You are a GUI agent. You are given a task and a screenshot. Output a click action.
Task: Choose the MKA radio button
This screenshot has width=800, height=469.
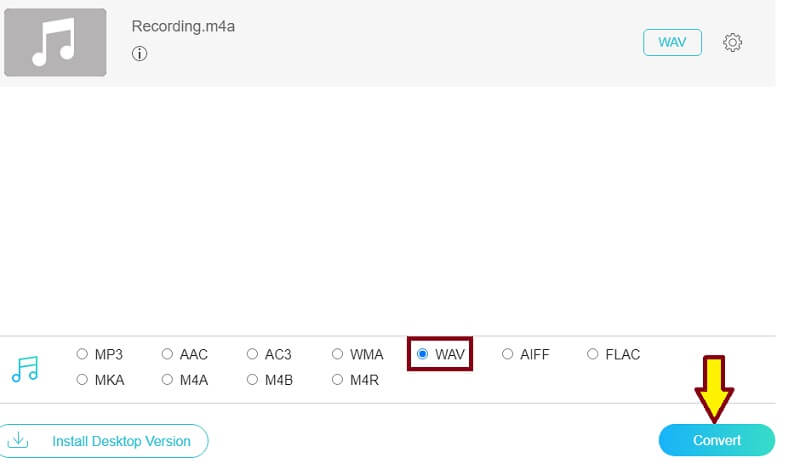point(82,380)
